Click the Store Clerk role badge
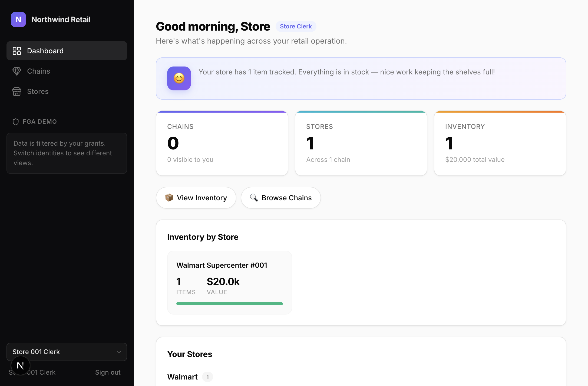The width and height of the screenshot is (588, 386). [296, 27]
